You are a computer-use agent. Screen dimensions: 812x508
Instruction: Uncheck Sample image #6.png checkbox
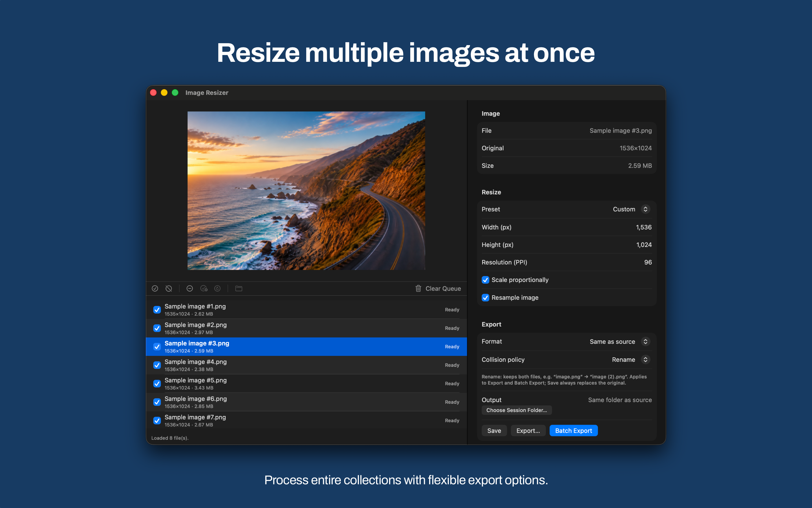tap(157, 402)
